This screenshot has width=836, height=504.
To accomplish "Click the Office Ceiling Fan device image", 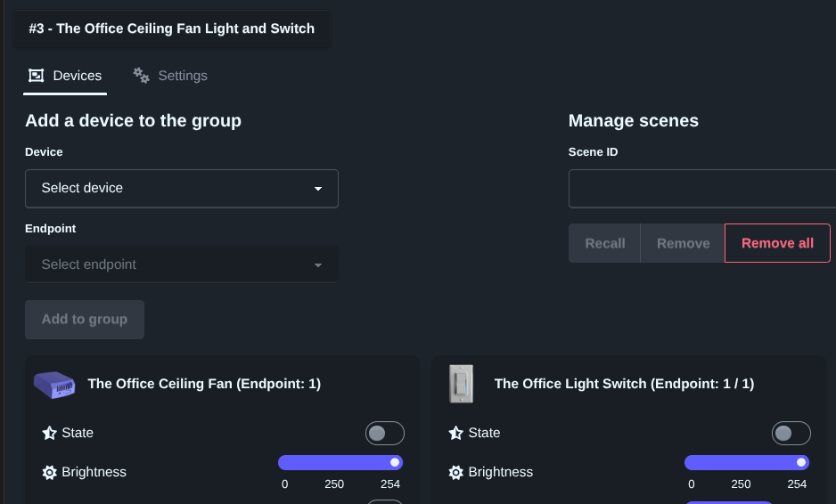I will [x=54, y=385].
